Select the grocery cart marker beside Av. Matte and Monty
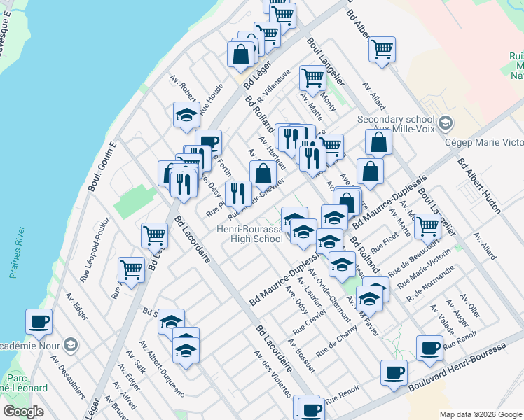This screenshot has width=524, height=420. click(x=312, y=79)
